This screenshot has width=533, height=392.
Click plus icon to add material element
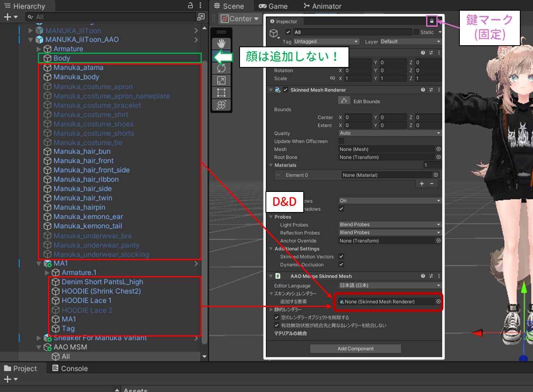point(422,184)
